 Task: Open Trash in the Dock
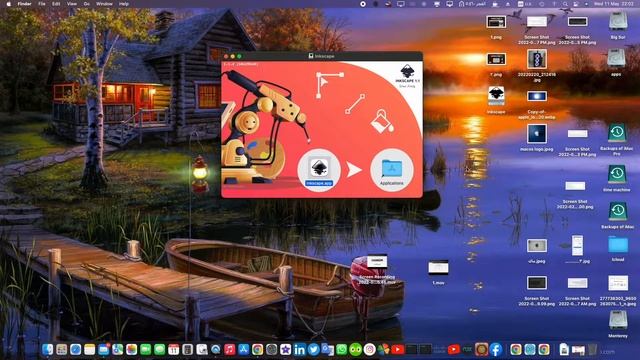click(593, 349)
